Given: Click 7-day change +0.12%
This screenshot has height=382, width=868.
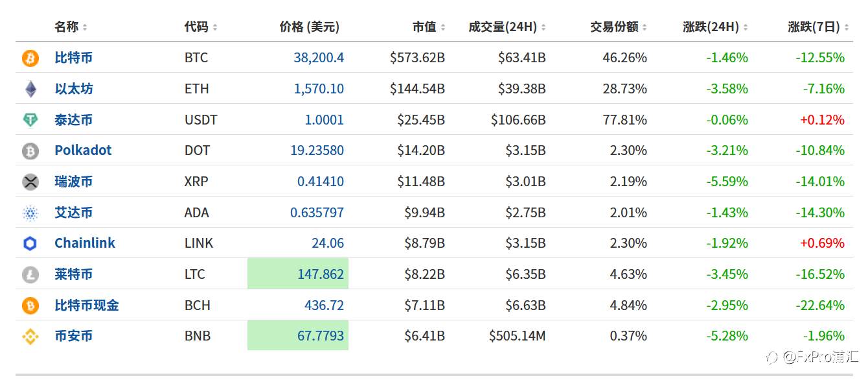Looking at the screenshot, I should click(x=823, y=120).
